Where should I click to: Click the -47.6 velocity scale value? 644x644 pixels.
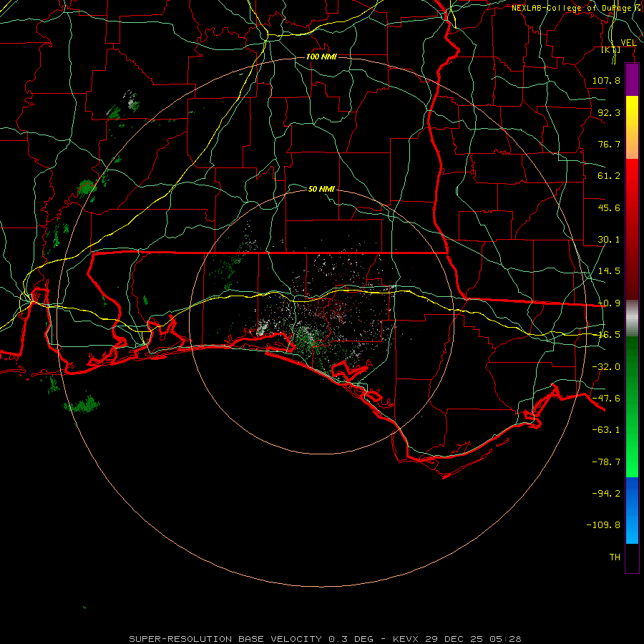pyautogui.click(x=606, y=399)
